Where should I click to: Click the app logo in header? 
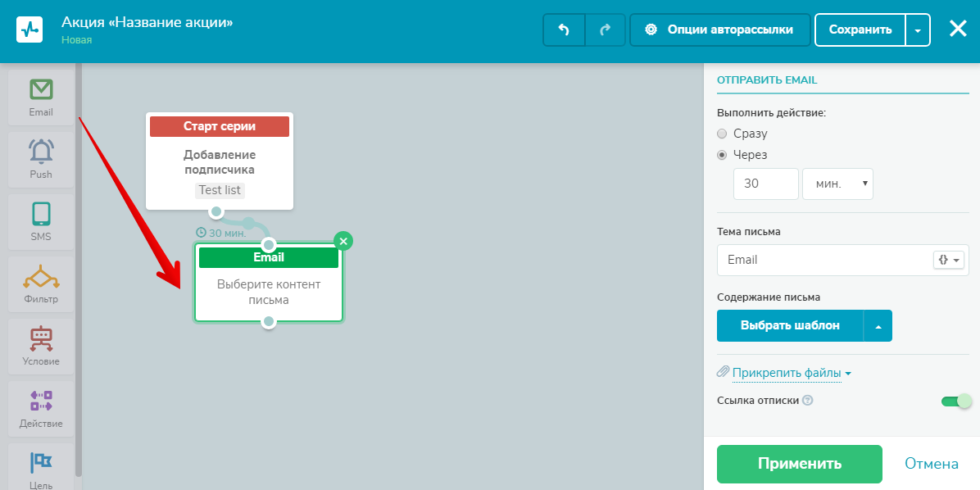tap(29, 29)
